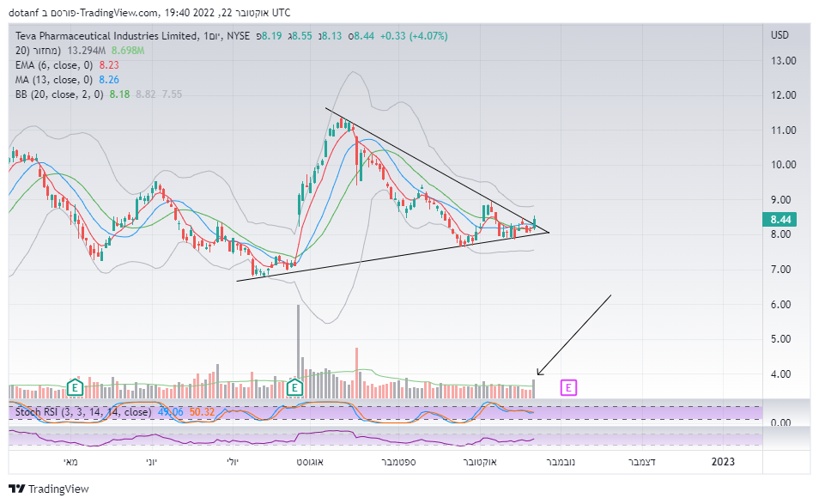
Task: Click the Teva Pharmaceutical Industries Limited title
Action: click(106, 36)
